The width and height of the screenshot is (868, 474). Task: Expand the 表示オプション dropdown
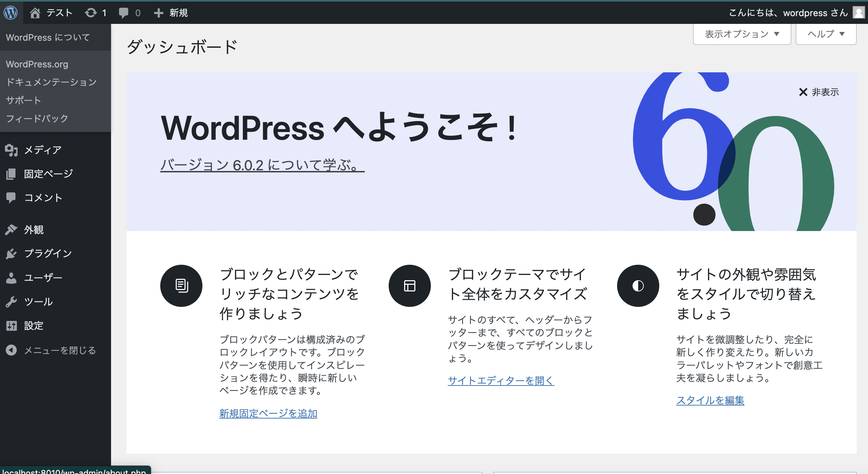pos(742,34)
